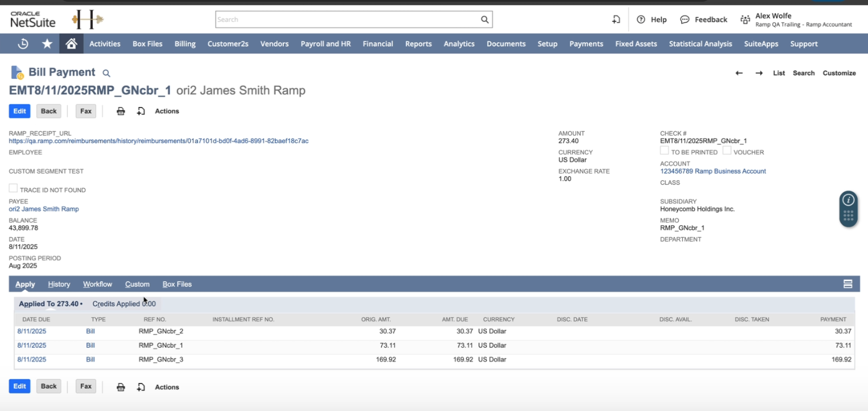The image size is (868, 411).
Task: Go to next record arrow
Action: click(x=759, y=73)
